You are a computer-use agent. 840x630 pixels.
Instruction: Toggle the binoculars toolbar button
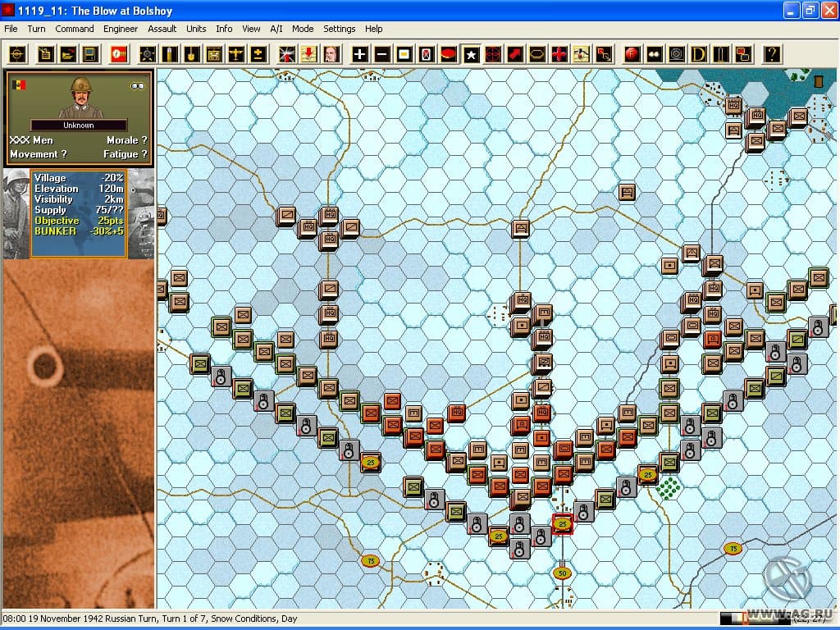[x=654, y=54]
